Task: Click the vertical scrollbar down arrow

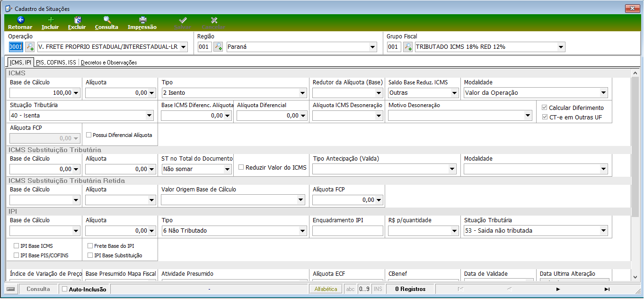Action: coord(635,277)
